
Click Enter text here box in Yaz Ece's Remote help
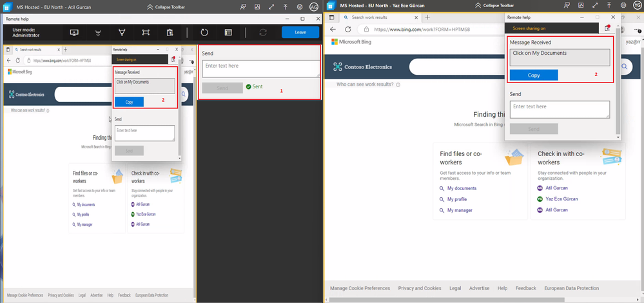pos(560,110)
